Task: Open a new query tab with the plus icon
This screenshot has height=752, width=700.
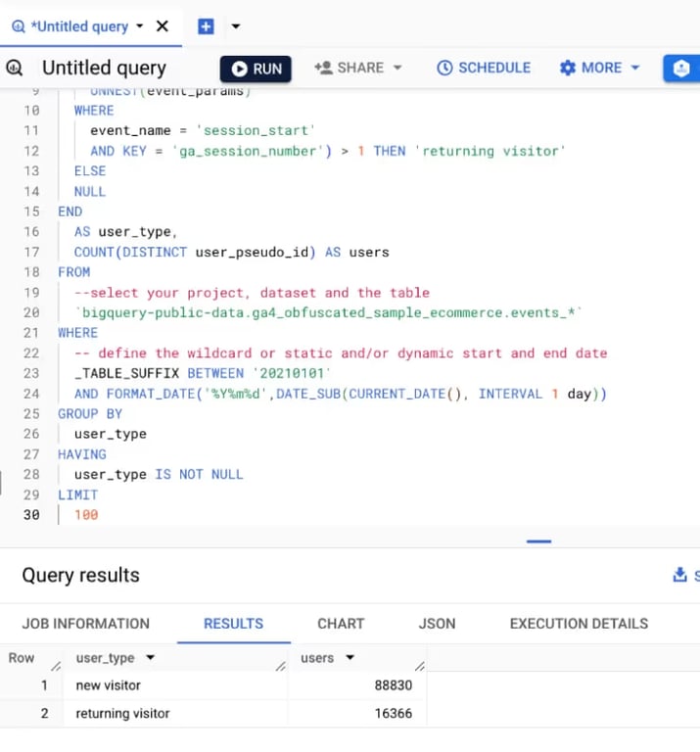Action: coord(206,26)
